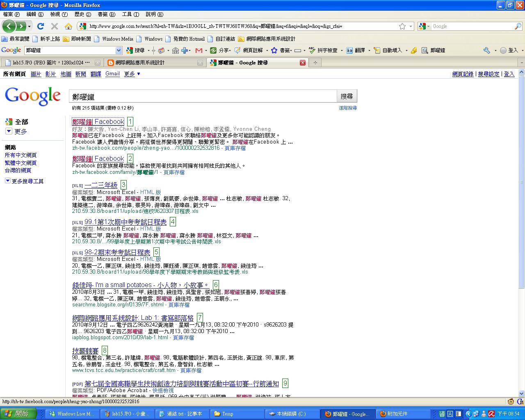Click the blue plus icon in Google Toolbar
Screen dimensions: 525x420
tap(185, 50)
